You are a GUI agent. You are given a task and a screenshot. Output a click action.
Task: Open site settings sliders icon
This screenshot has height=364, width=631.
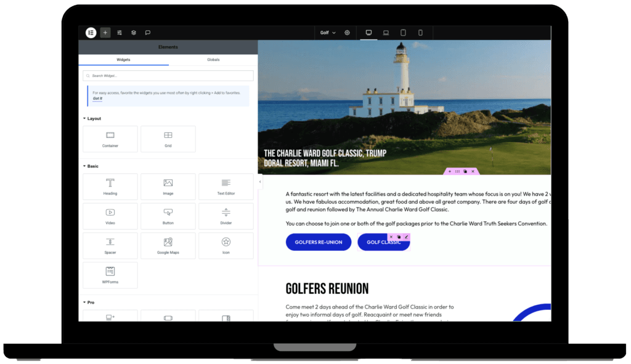pos(120,33)
